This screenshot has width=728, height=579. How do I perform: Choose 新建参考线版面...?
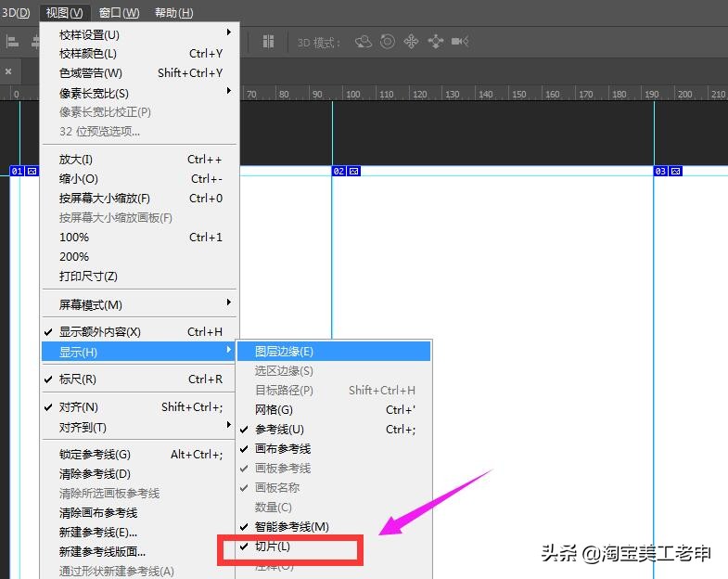[140, 551]
